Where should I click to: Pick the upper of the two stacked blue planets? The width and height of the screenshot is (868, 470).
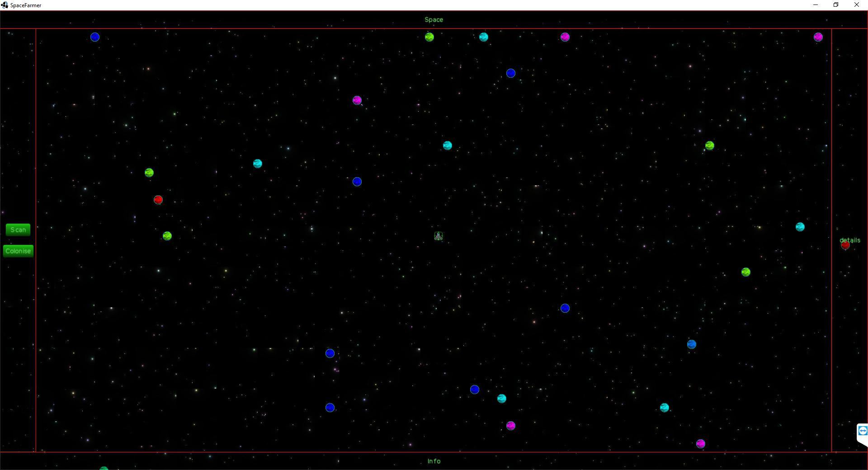click(x=330, y=353)
